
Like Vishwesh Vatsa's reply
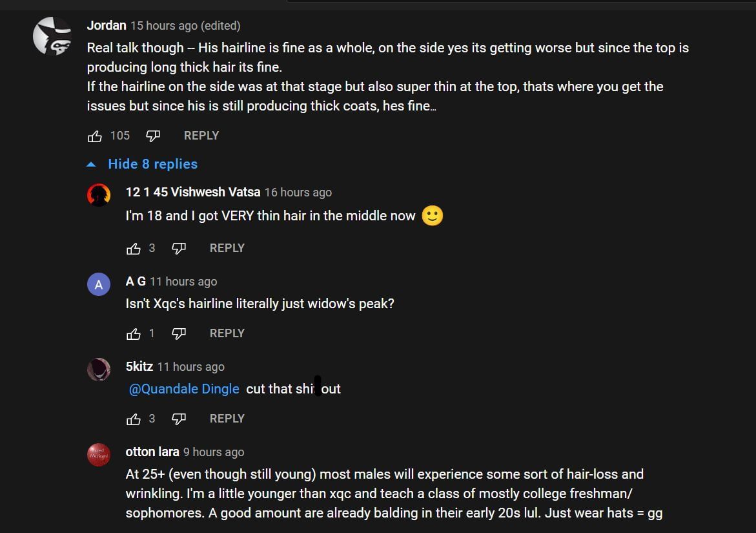pos(134,248)
